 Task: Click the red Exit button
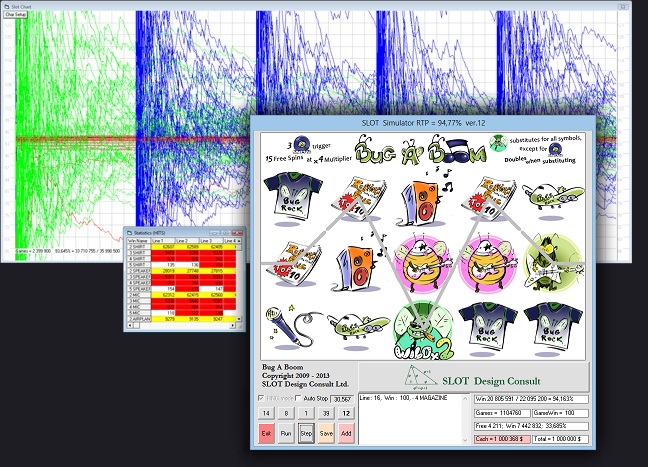pos(266,434)
